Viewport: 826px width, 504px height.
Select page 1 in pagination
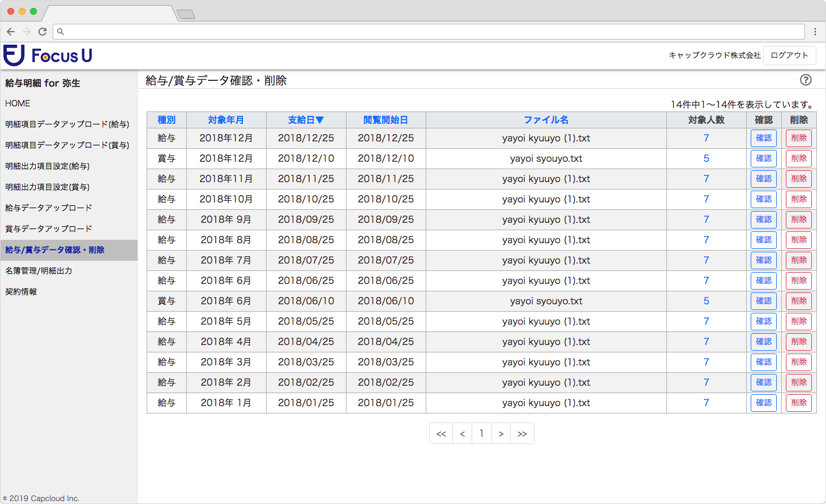click(482, 434)
